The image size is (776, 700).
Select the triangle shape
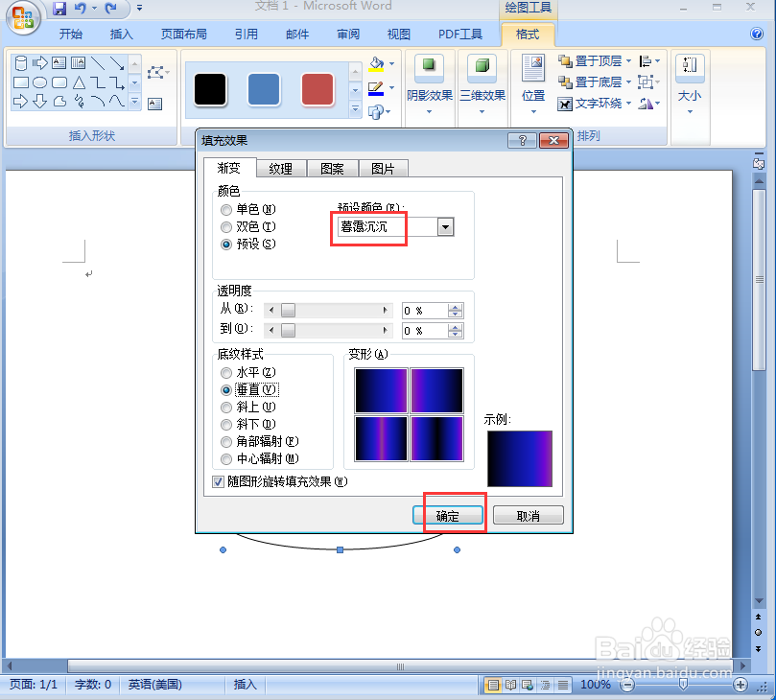[80, 82]
